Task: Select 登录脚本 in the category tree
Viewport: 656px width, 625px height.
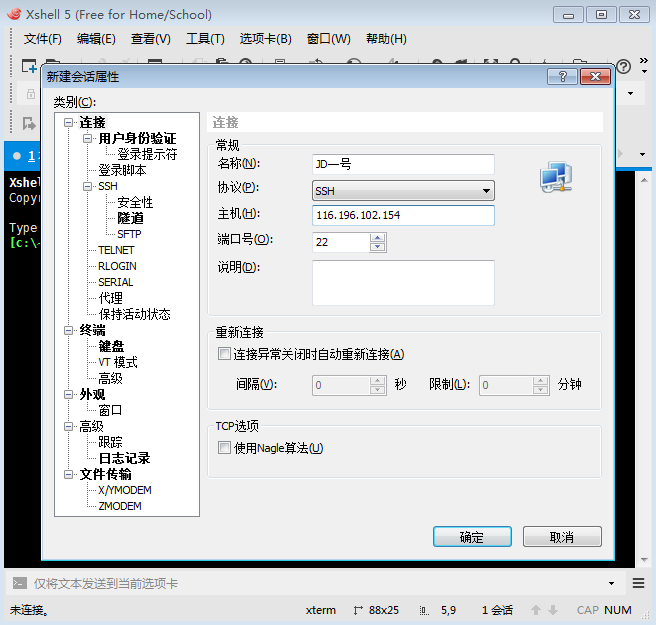Action: point(122,170)
